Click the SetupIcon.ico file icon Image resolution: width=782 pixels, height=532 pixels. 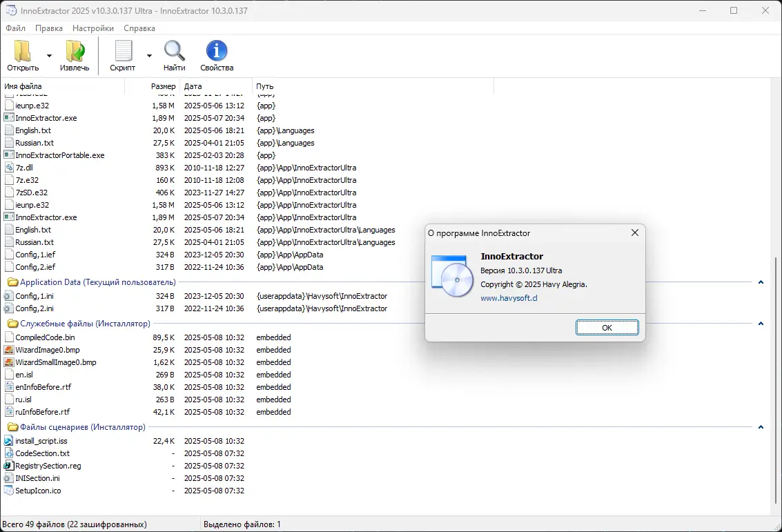(x=8, y=491)
